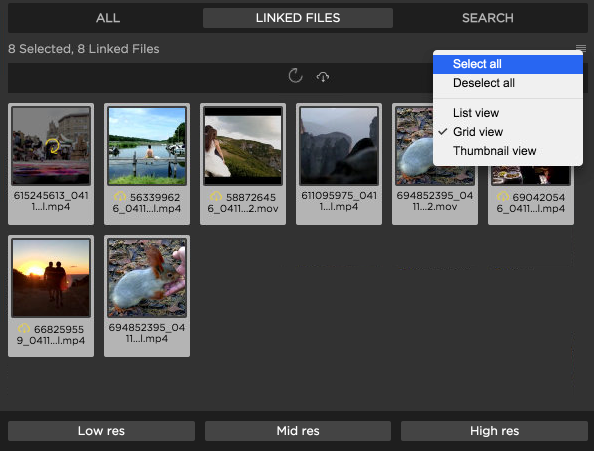This screenshot has height=451, width=594.
Task: Click cloud icon beside 690420546 file name
Action: (503, 196)
